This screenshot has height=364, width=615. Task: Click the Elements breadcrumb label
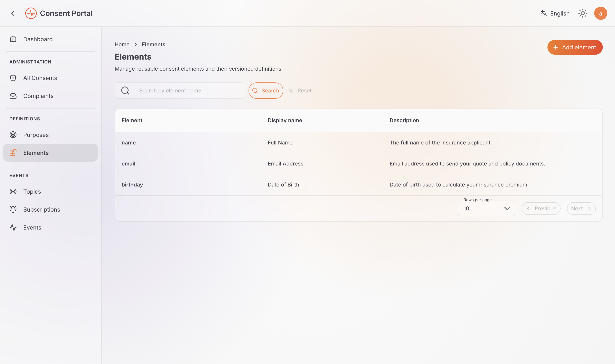153,44
